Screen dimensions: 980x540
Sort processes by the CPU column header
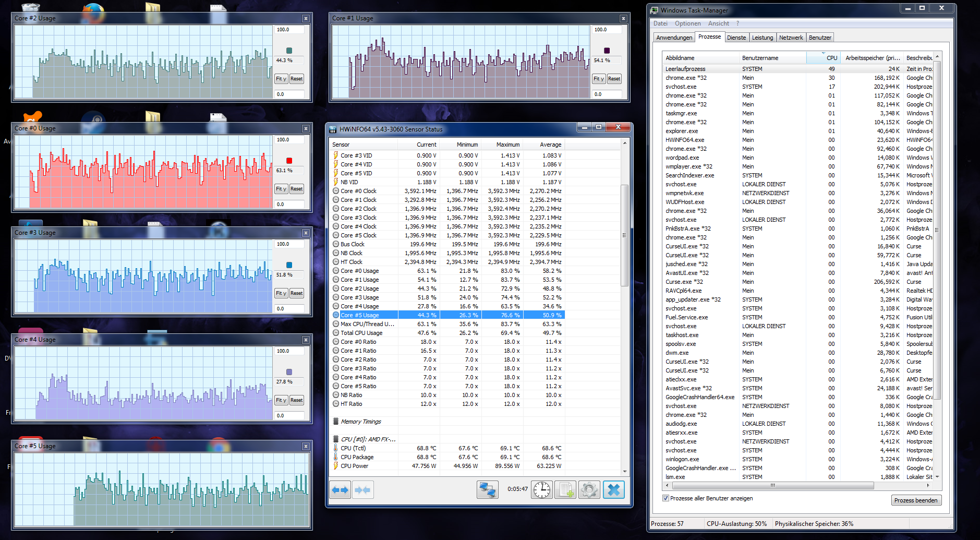822,58
